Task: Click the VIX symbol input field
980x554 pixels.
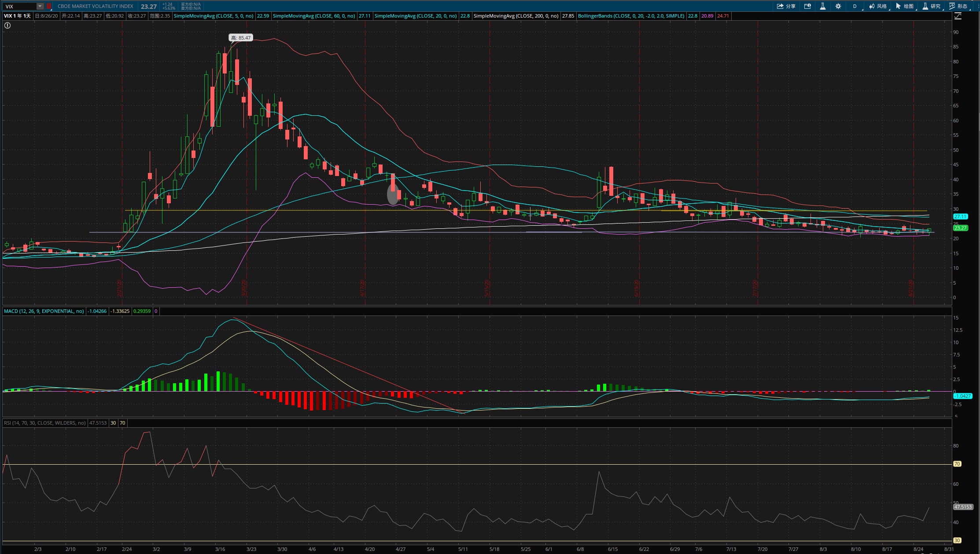Action: click(20, 6)
